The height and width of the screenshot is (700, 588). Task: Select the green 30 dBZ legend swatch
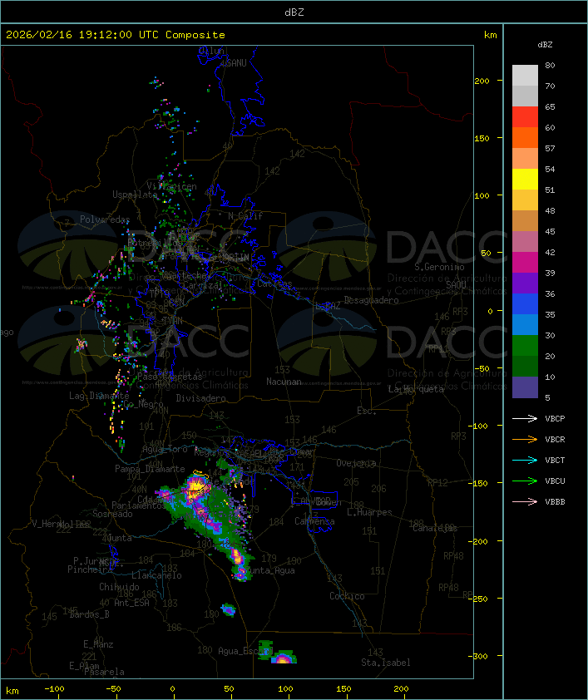(525, 345)
